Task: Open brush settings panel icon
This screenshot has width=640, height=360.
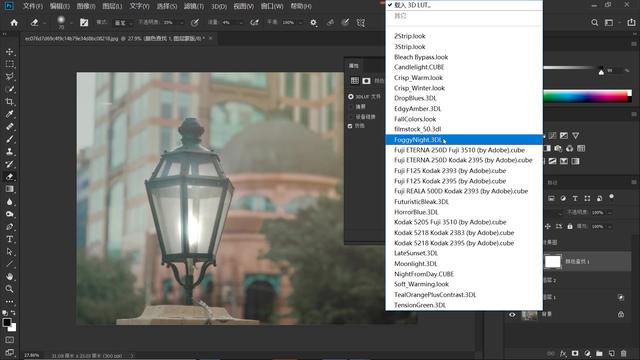Action: click(x=84, y=23)
